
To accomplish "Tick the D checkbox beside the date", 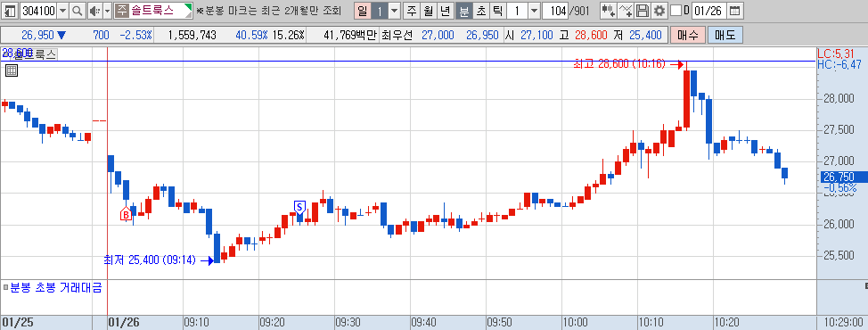I will coord(676,11).
